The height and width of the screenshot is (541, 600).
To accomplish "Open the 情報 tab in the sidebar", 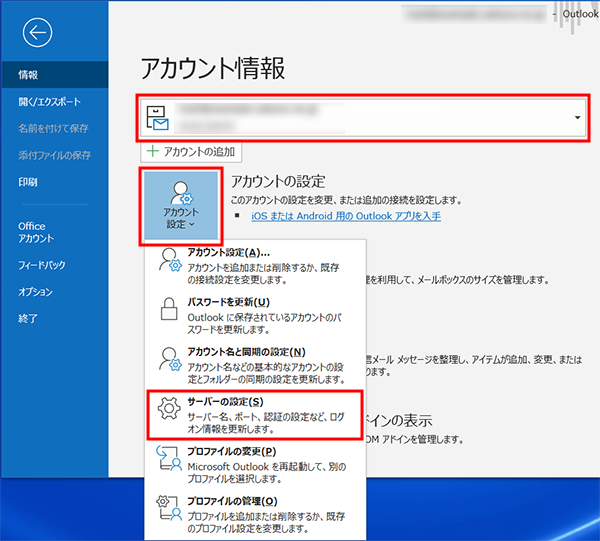I will [28, 74].
